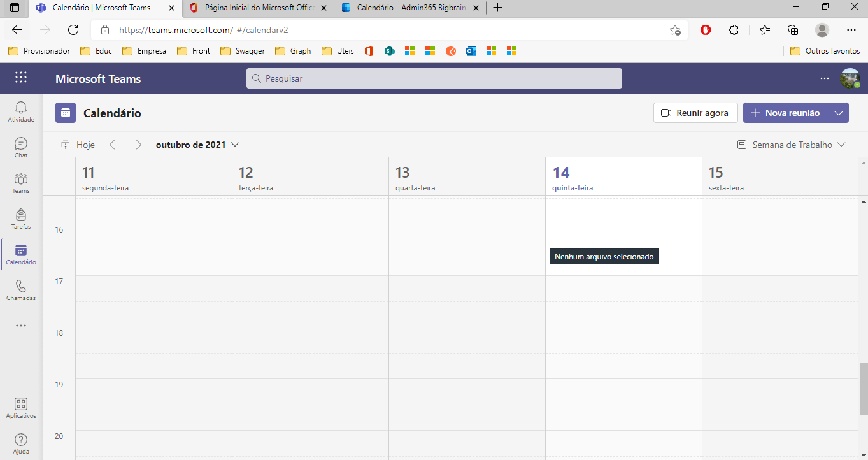Screen dimensions: 868x460
Task: Open the favorites list icon
Action: 765,30
